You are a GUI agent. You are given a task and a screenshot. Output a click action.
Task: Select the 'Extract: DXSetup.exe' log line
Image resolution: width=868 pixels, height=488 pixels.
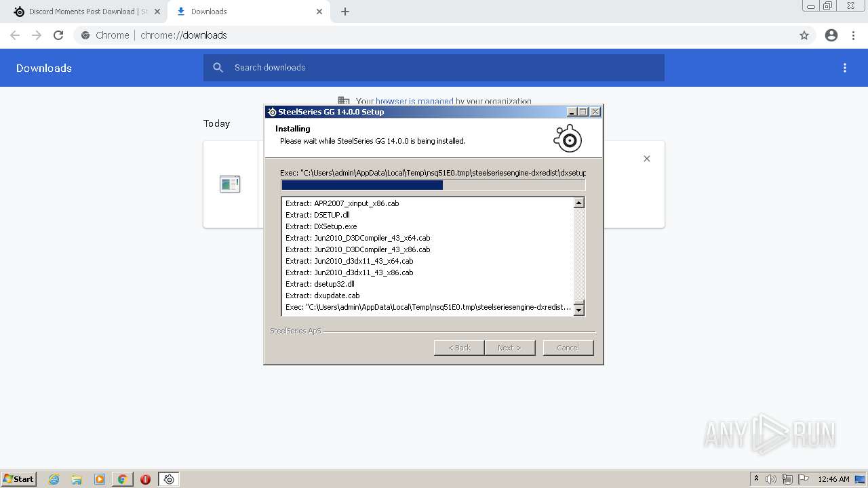(321, 226)
